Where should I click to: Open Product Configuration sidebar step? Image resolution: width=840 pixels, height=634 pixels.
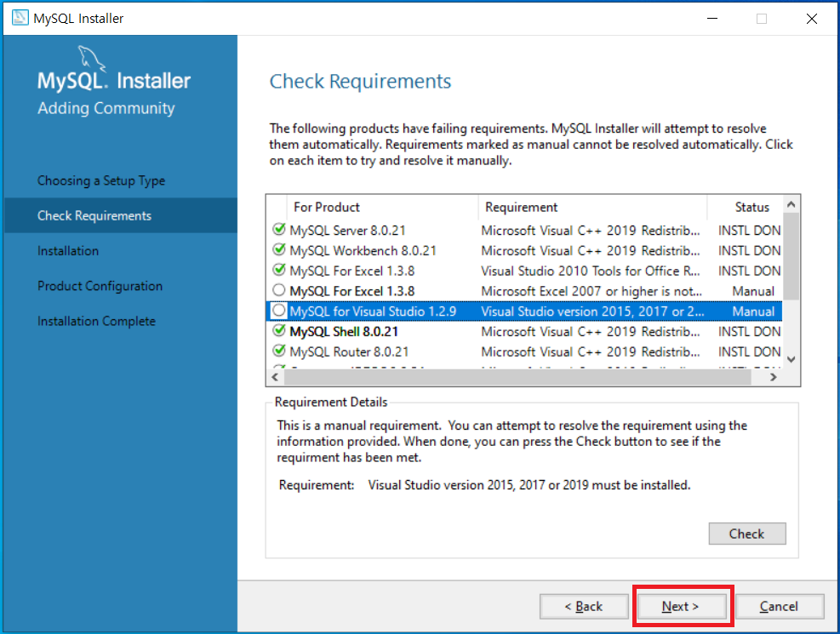coord(100,286)
